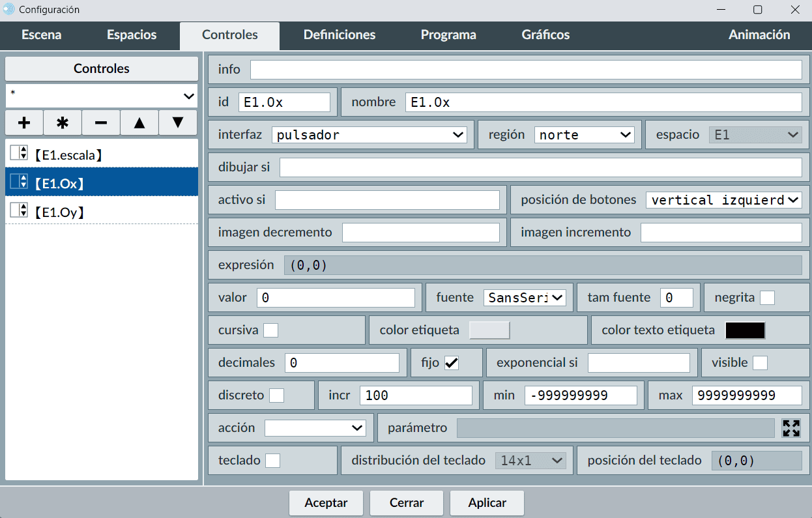Move control down with down arrow icon
Image resolution: width=812 pixels, height=518 pixels.
click(178, 122)
